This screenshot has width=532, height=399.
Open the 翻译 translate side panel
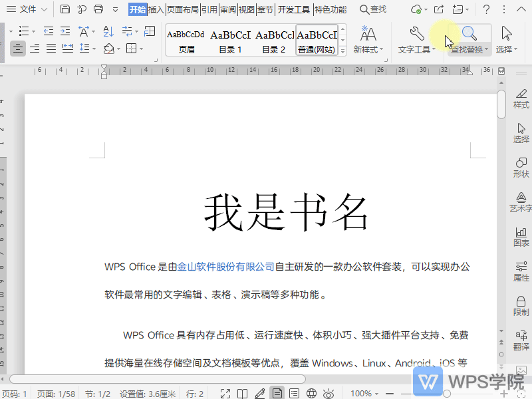[521, 341]
